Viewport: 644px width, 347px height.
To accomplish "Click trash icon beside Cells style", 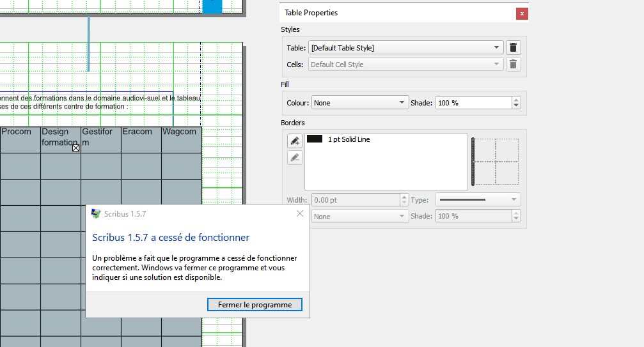I will coord(513,65).
